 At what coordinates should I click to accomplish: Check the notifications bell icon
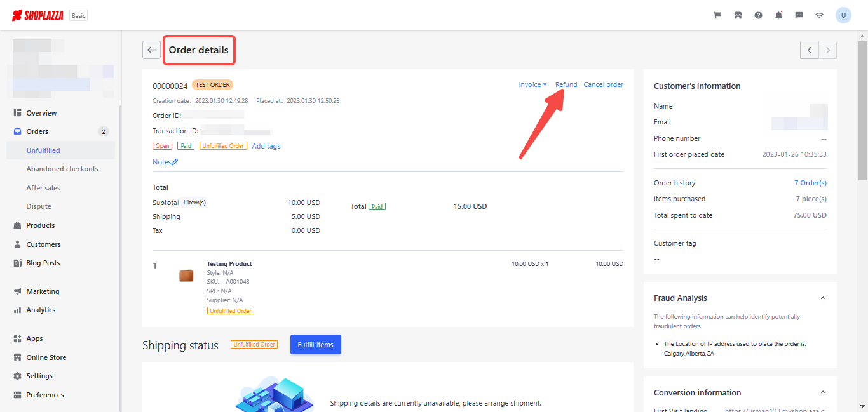(778, 15)
